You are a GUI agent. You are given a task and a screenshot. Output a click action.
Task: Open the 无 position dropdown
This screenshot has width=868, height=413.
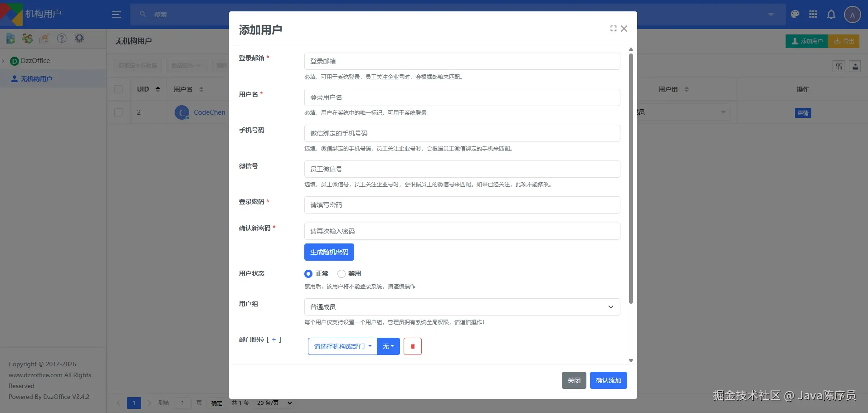pyautogui.click(x=388, y=346)
